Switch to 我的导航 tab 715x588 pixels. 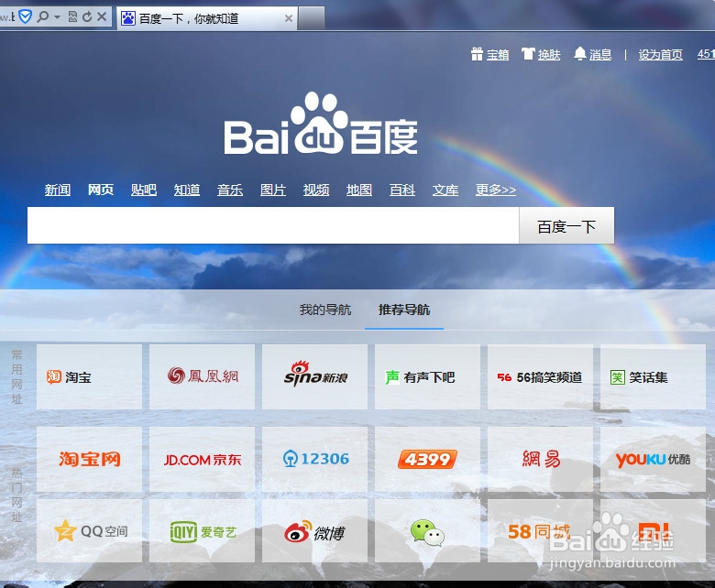click(325, 310)
